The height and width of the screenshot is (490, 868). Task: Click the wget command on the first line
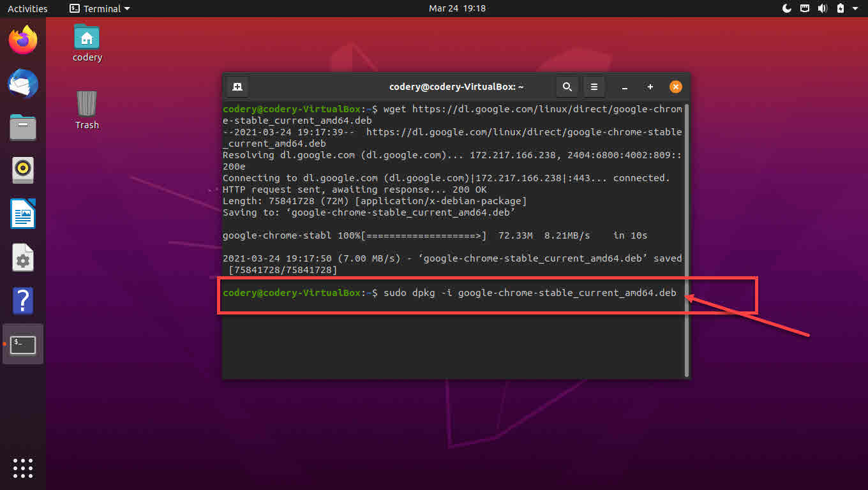[x=453, y=114]
